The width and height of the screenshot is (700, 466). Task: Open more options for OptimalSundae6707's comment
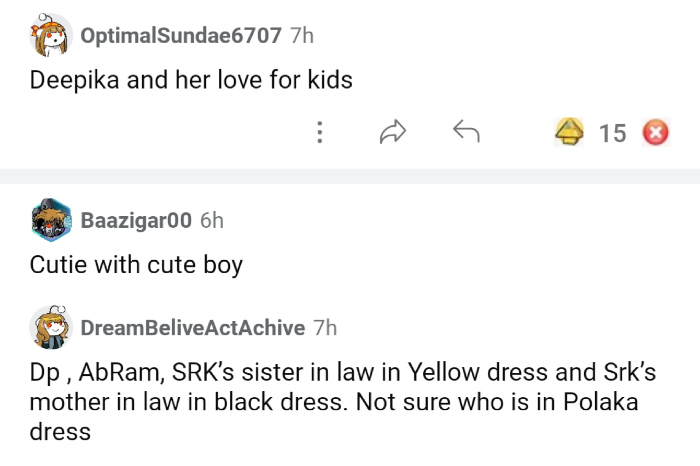(319, 132)
